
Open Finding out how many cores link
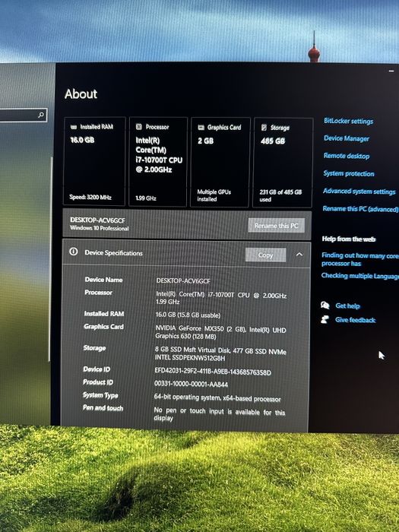point(360,259)
